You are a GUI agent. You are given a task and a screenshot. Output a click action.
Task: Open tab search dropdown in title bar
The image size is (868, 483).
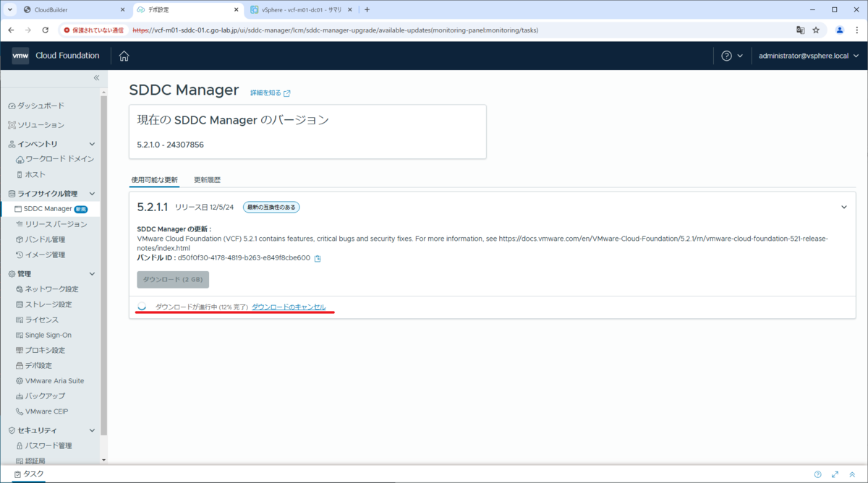click(10, 10)
